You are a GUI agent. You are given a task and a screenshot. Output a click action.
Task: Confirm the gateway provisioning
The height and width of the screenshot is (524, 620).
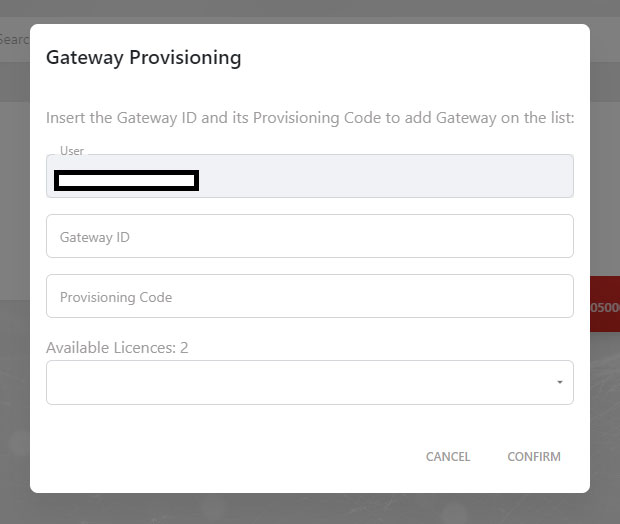[533, 457]
